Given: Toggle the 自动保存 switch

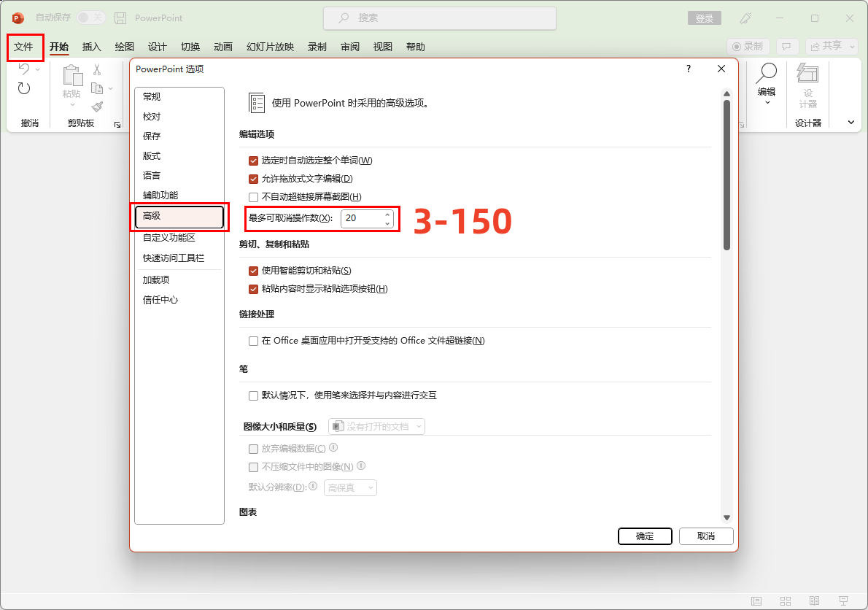Looking at the screenshot, I should click(90, 18).
